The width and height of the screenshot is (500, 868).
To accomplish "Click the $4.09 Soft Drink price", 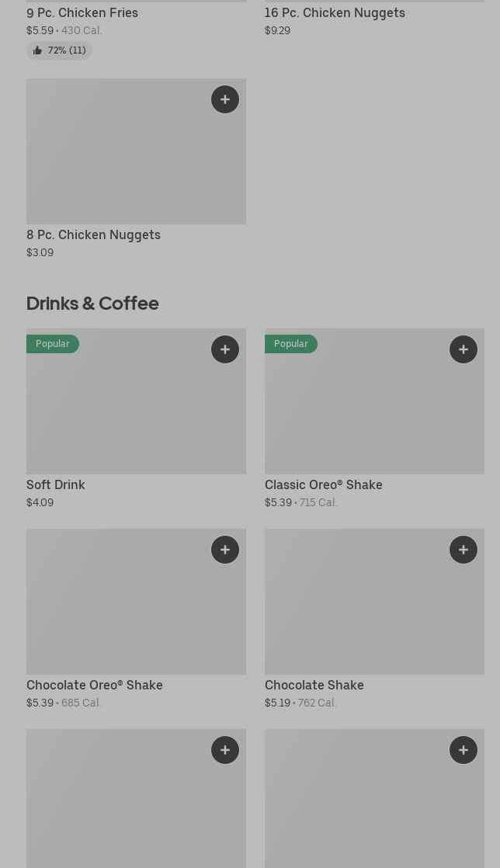I will pyautogui.click(x=40, y=502).
